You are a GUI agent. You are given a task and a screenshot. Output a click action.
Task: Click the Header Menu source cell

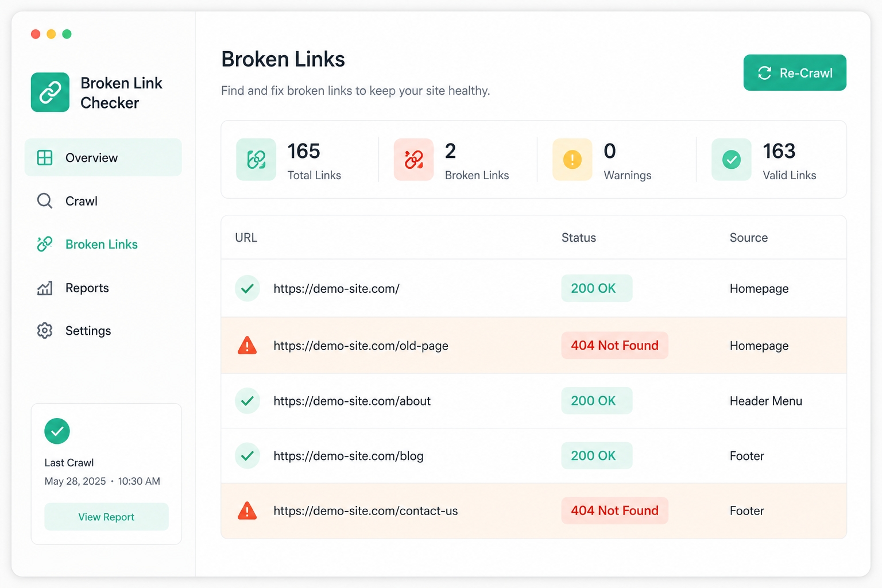tap(766, 401)
